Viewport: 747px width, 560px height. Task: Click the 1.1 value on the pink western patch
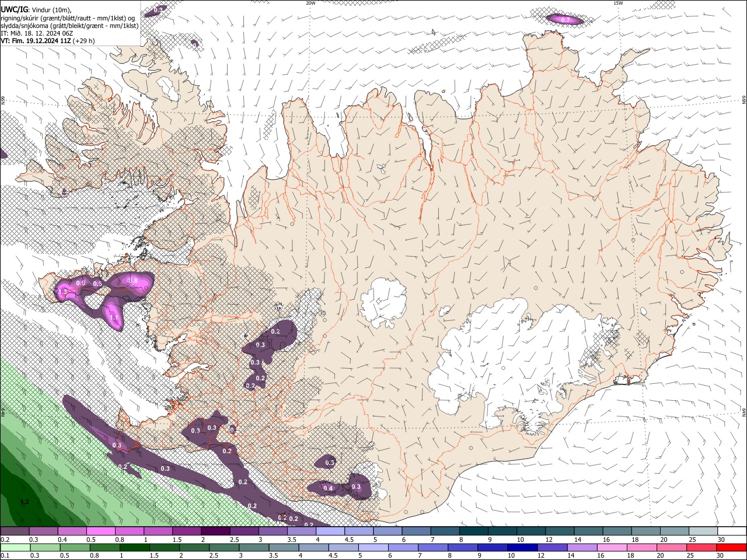click(x=114, y=317)
